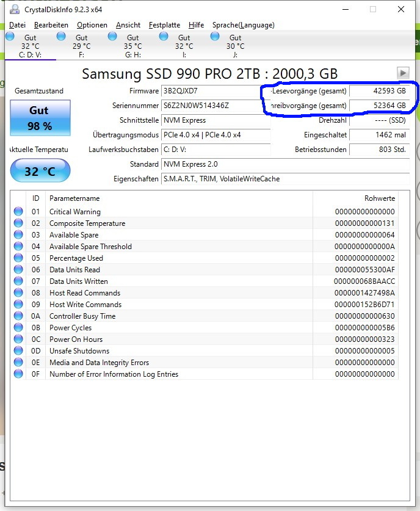Click the Schnittstelle field NVM Express
This screenshot has width=420, height=511.
(215, 120)
